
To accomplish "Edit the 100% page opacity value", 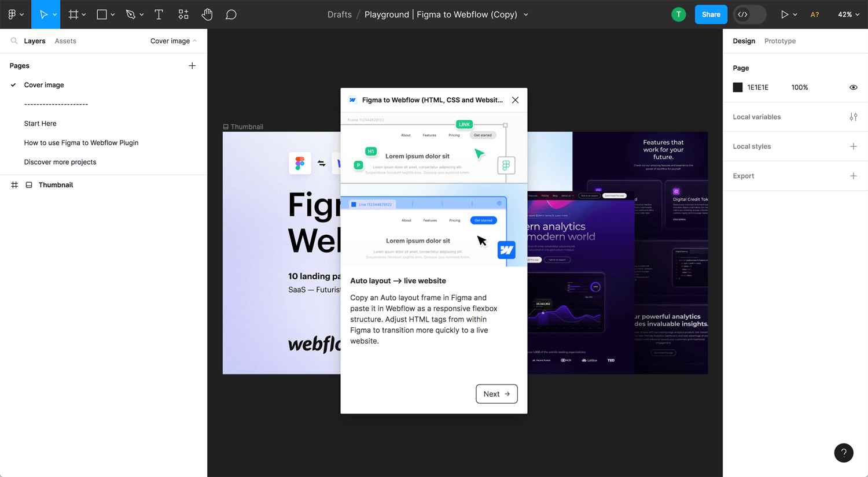I will coord(800,87).
